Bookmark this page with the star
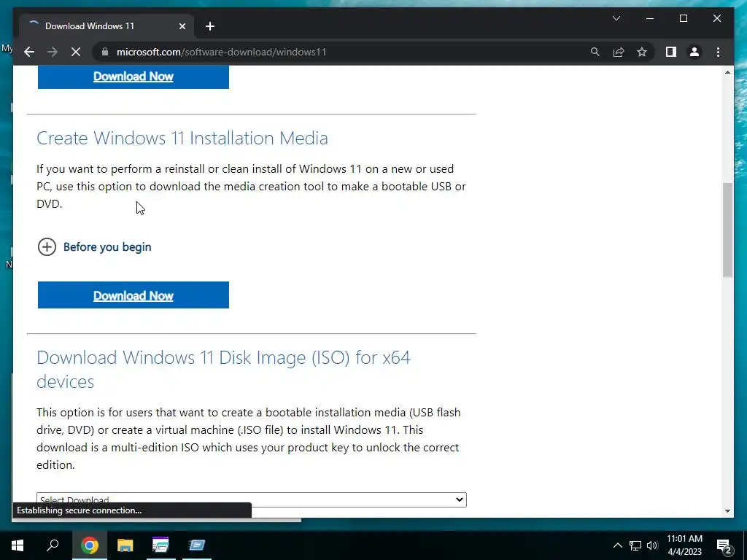 (x=642, y=52)
